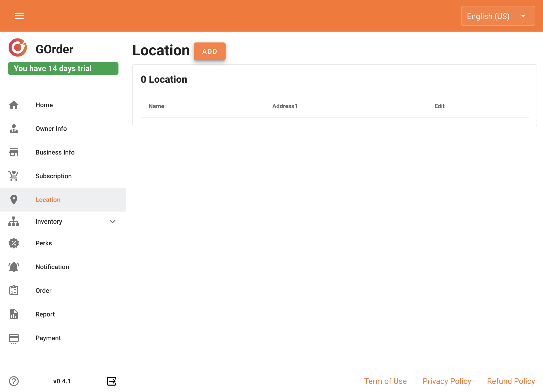The image size is (543, 392).
Task: Click the Edit column header
Action: click(x=439, y=106)
